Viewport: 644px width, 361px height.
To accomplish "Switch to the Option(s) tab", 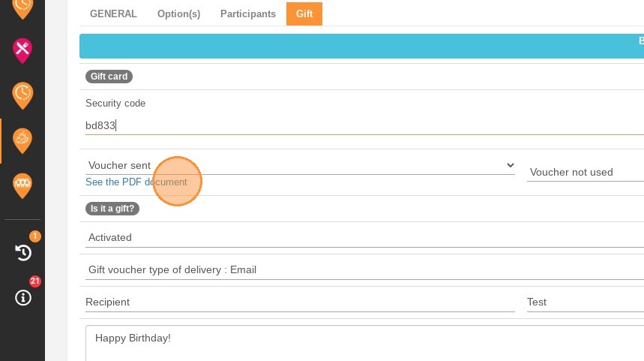I will click(178, 14).
